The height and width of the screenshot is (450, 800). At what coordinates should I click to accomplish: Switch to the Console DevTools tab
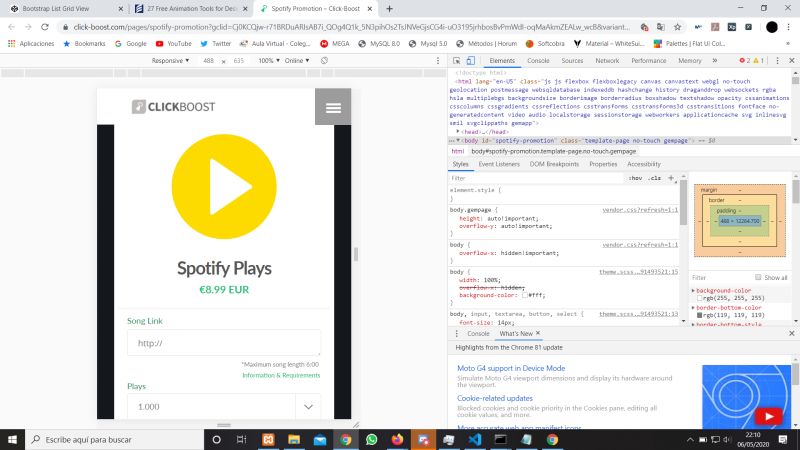pos(538,61)
